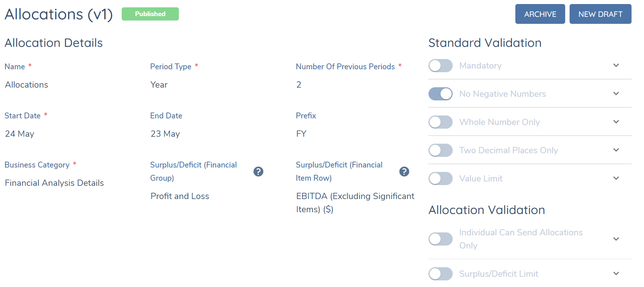Click help icon beside Surplus/Deficit (Financial Group)

tap(258, 172)
